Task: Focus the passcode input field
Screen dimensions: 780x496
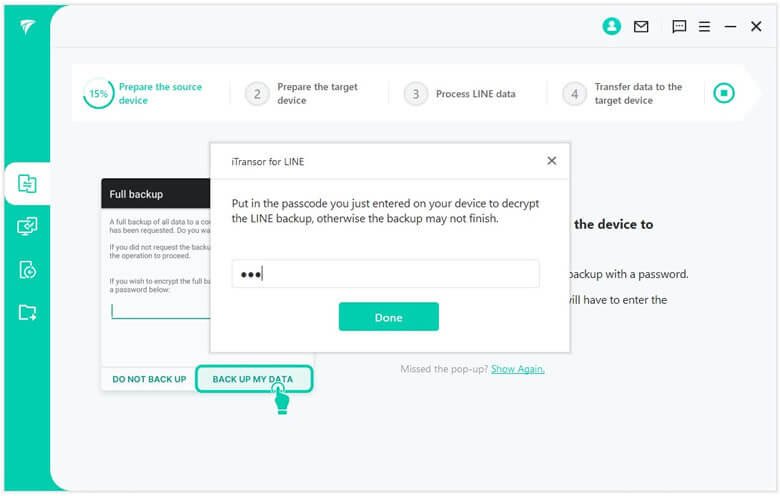Action: coord(386,274)
